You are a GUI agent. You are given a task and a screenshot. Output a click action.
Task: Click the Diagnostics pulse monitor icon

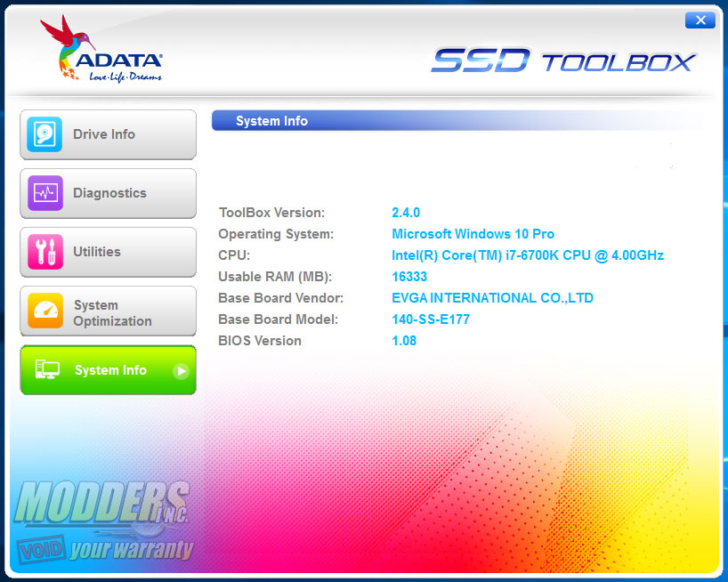coord(45,193)
